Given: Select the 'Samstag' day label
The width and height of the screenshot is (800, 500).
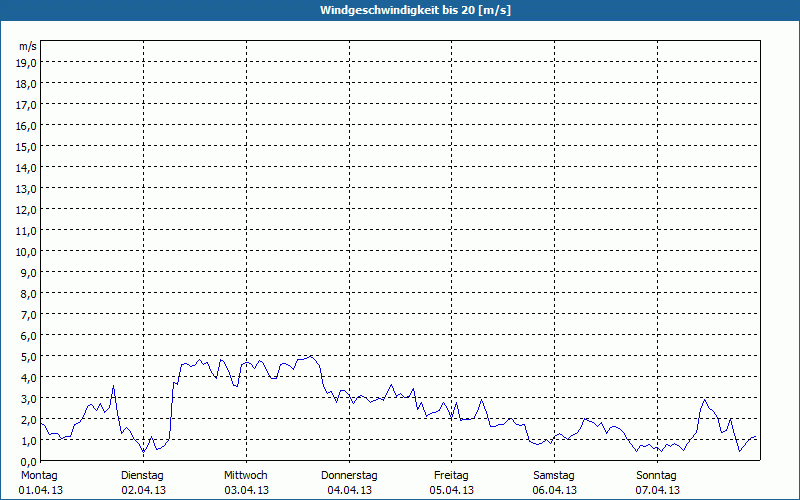Looking at the screenshot, I should [554, 476].
